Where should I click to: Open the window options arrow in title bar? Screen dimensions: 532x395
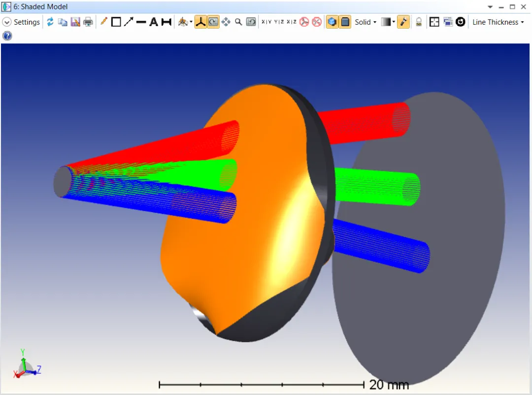point(490,7)
